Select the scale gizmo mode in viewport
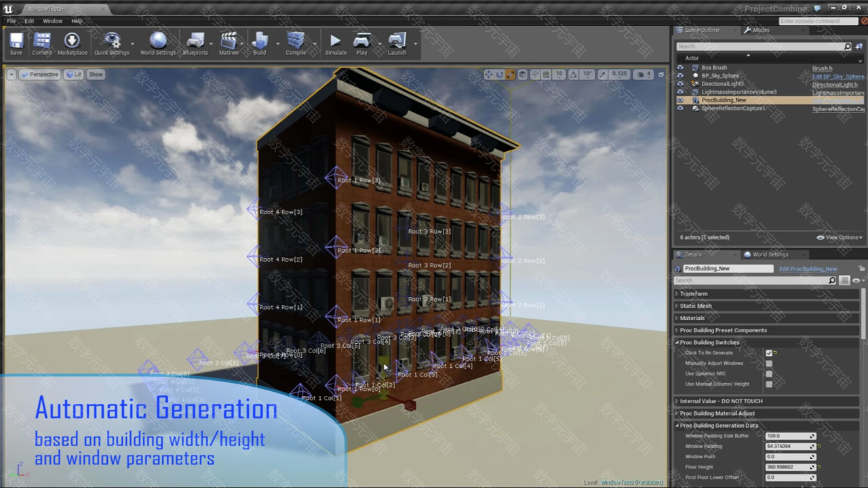The height and width of the screenshot is (488, 868). coord(510,75)
